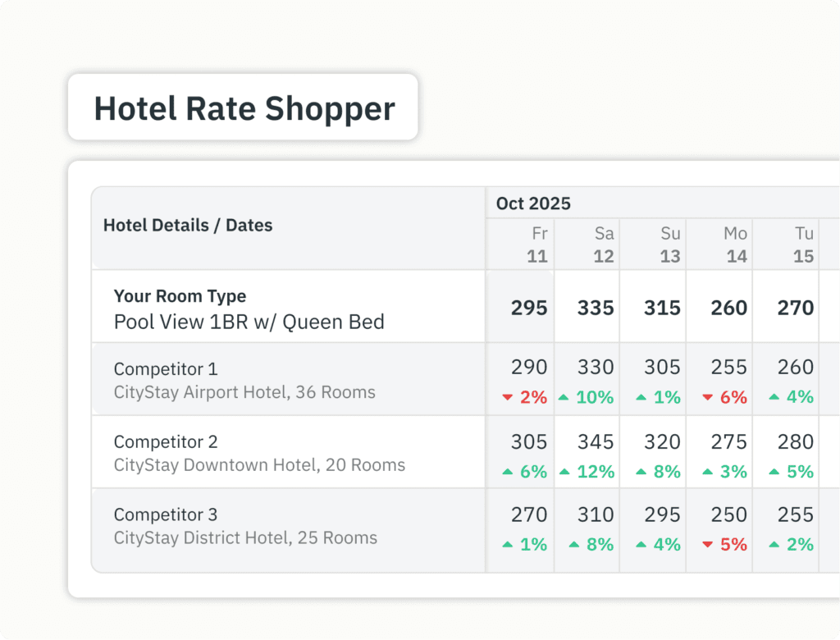The image size is (840, 640).
Task: Click your 335 rate for Saturday
Action: [596, 308]
